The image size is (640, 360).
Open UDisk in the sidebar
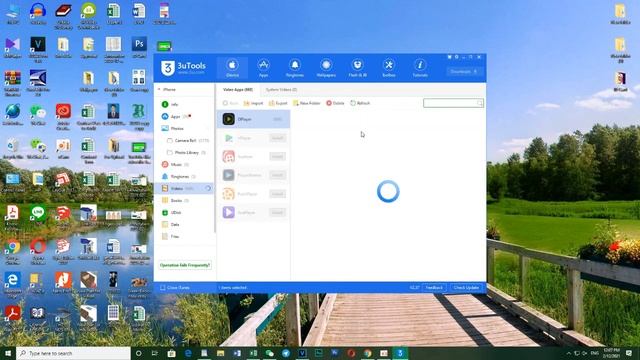click(171, 213)
